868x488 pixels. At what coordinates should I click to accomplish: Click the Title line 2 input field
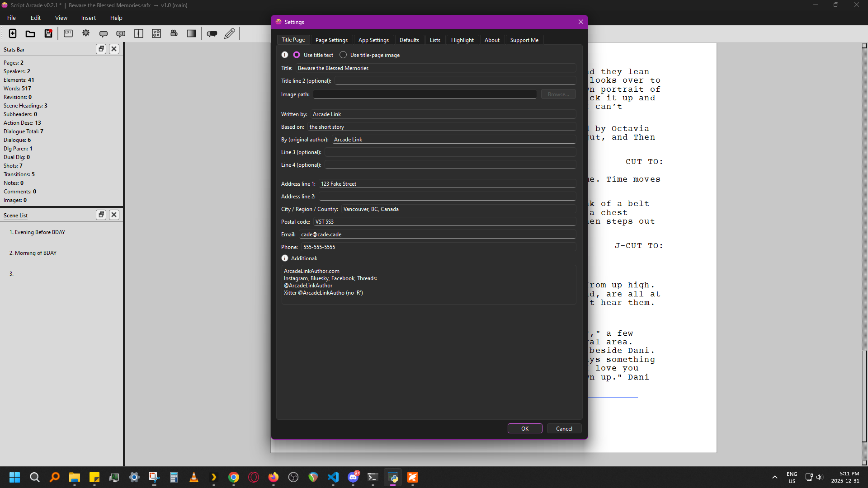click(x=454, y=81)
